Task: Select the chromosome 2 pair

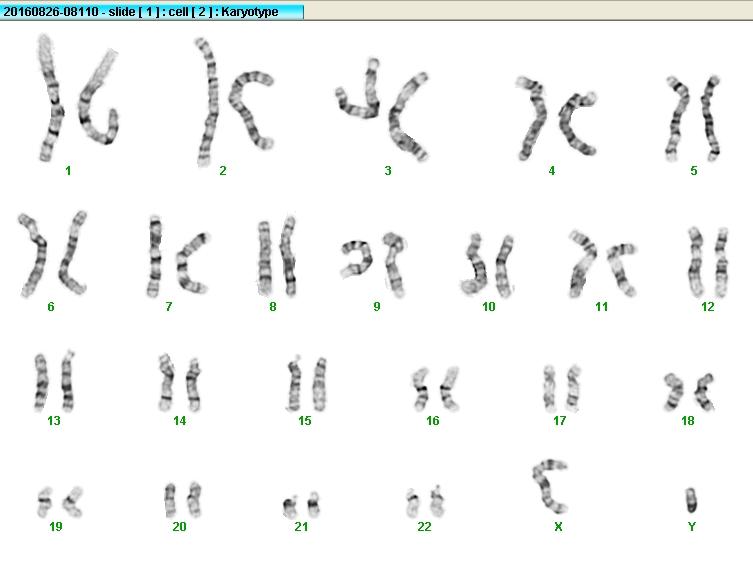Action: (x=235, y=102)
